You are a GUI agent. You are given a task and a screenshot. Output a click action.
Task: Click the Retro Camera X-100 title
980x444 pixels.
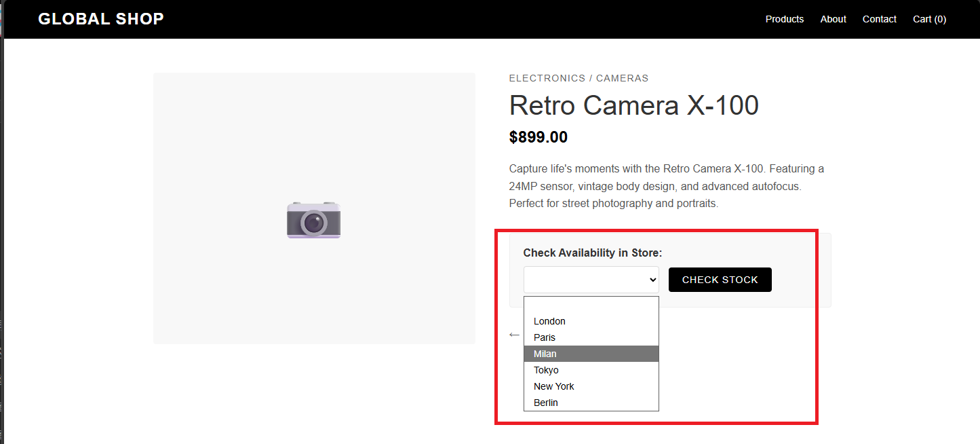[633, 106]
